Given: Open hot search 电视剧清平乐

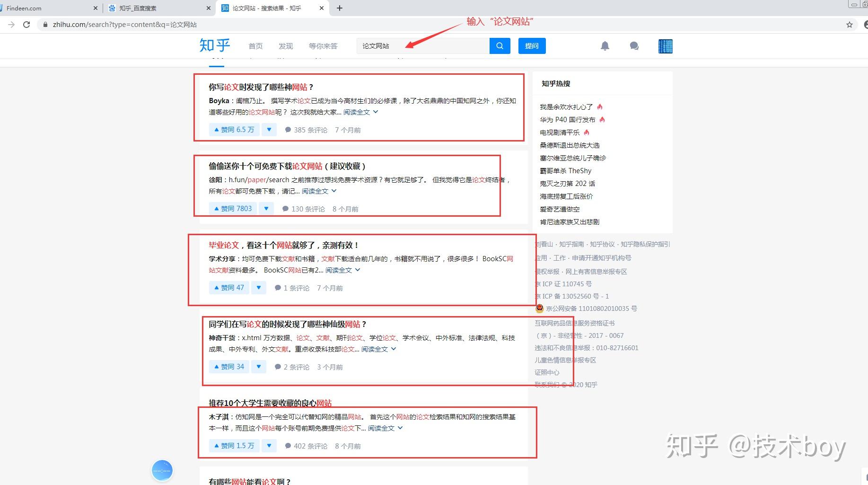Looking at the screenshot, I should (560, 132).
